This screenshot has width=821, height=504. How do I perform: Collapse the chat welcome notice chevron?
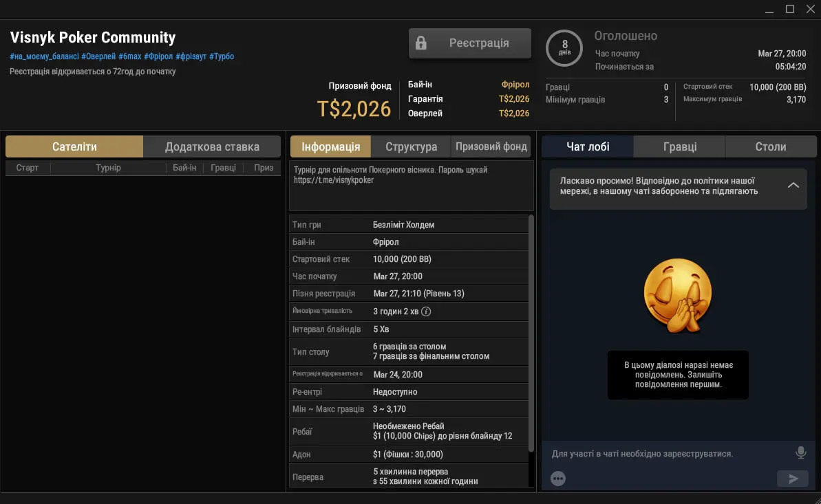pos(793,186)
